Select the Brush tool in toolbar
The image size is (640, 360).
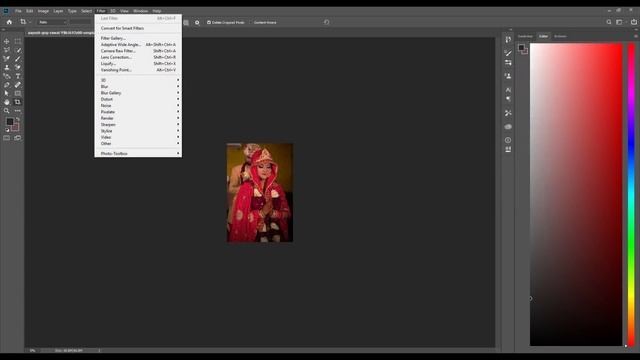18,59
